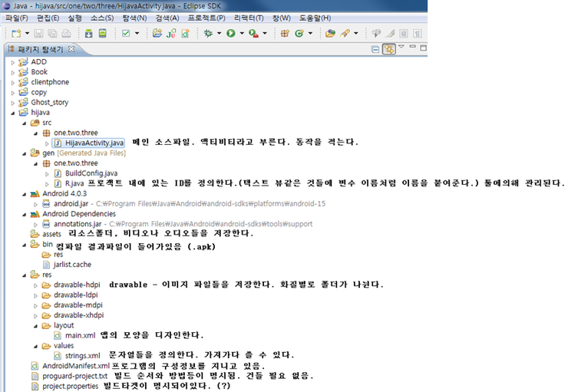Expand the clientphone project node

tap(13, 83)
